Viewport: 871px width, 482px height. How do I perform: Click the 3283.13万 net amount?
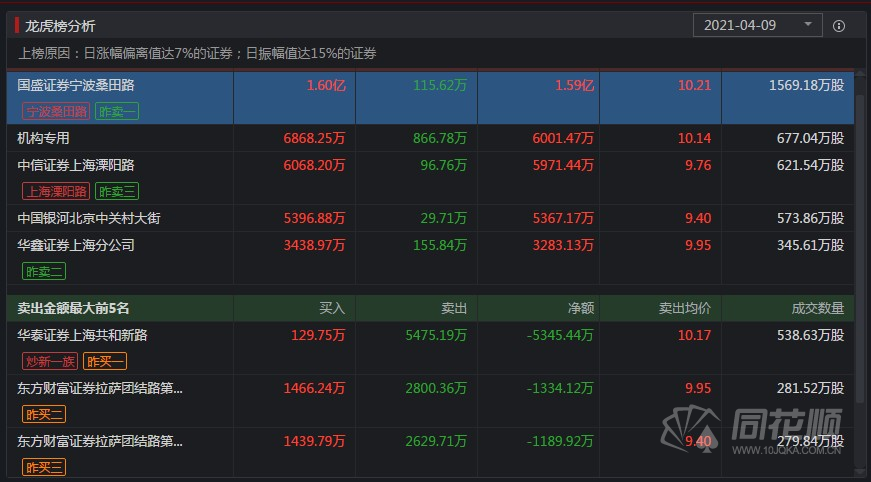coord(563,245)
